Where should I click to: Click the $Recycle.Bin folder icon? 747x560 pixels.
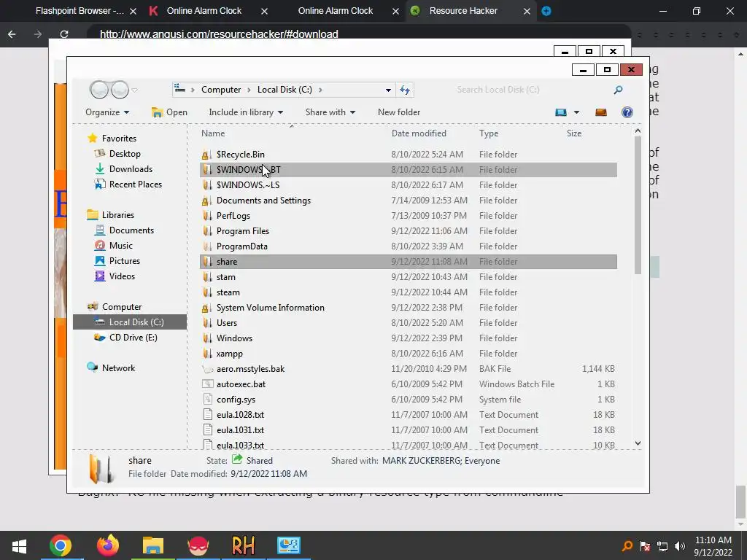[206, 155]
